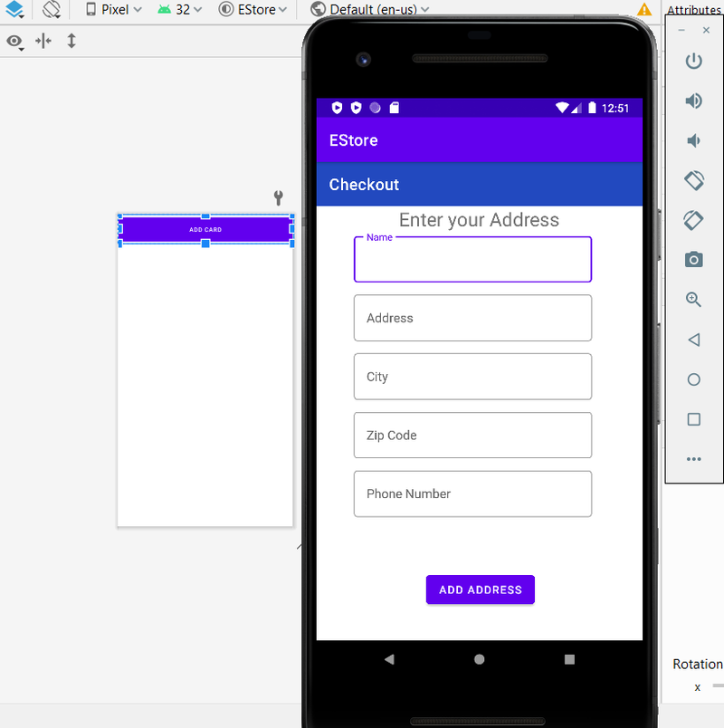Open emulator extended controls (three dots)
Screen dimensions: 724x728
click(694, 459)
